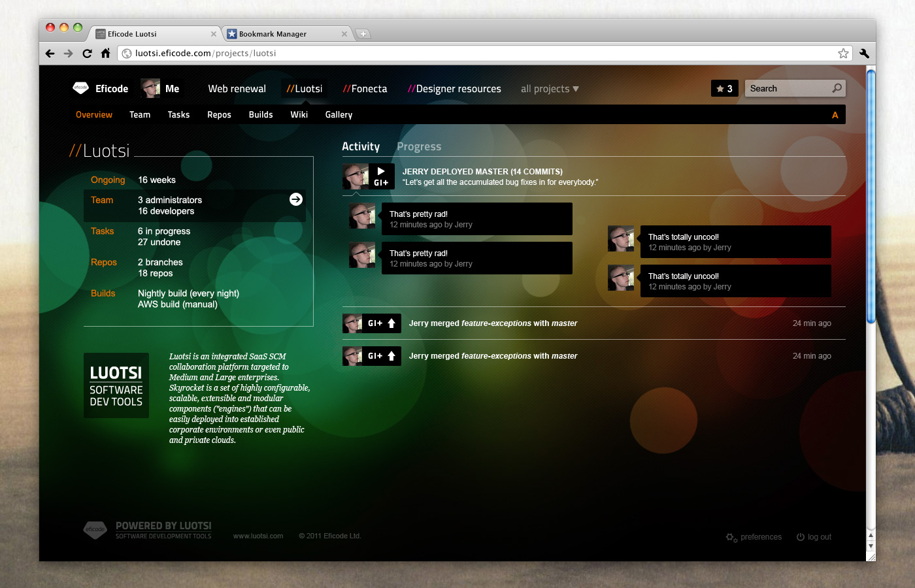The width and height of the screenshot is (915, 588).
Task: Open the Builds sub-navigation item
Action: click(x=261, y=115)
